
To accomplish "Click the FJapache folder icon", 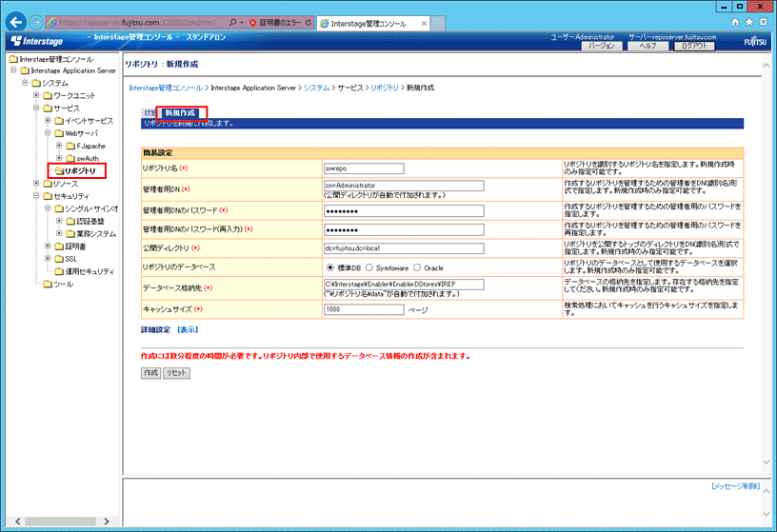I will (70, 146).
